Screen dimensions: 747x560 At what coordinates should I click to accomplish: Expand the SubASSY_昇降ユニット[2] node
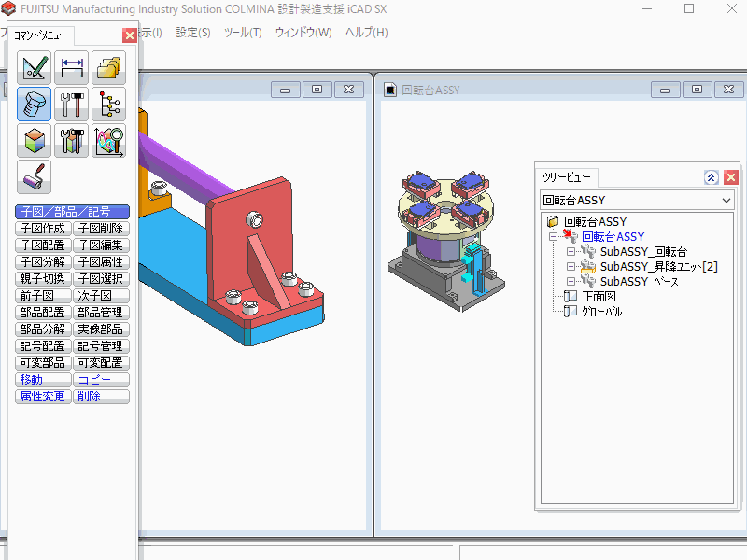point(571,267)
